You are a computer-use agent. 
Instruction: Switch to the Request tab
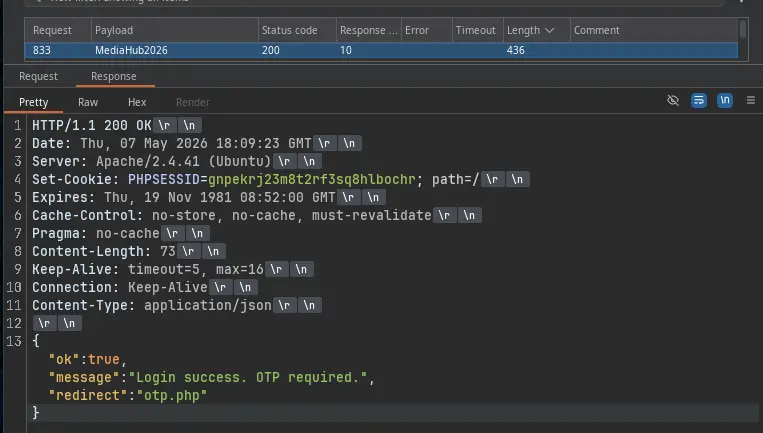(38, 76)
